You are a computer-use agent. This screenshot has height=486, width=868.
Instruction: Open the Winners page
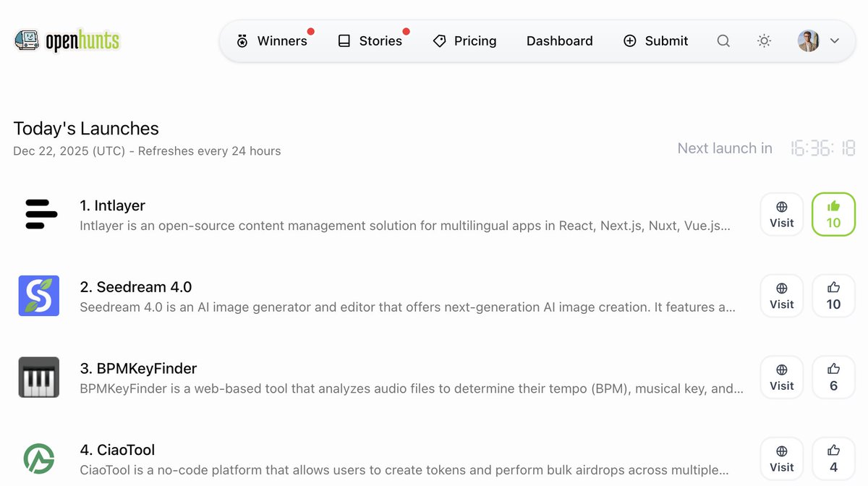[272, 41]
